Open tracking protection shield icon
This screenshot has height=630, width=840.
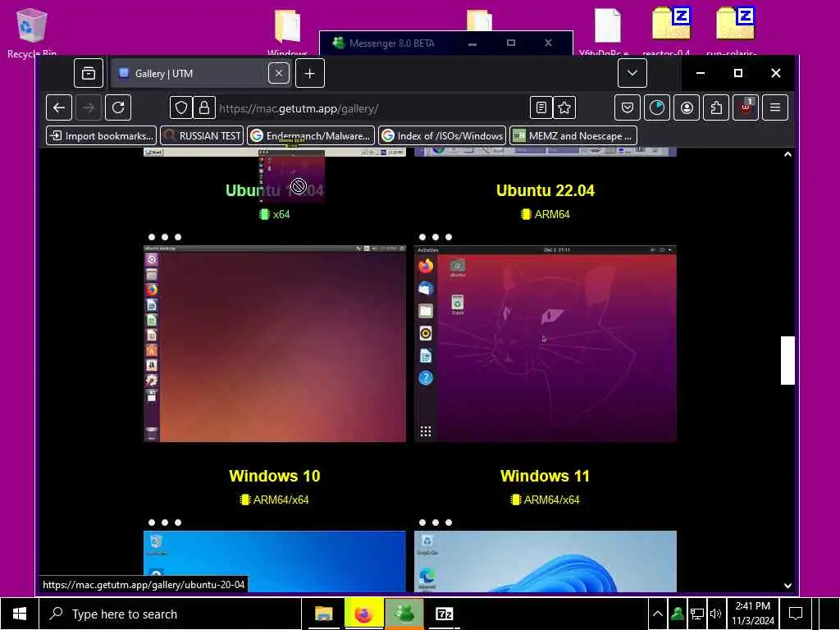181,108
